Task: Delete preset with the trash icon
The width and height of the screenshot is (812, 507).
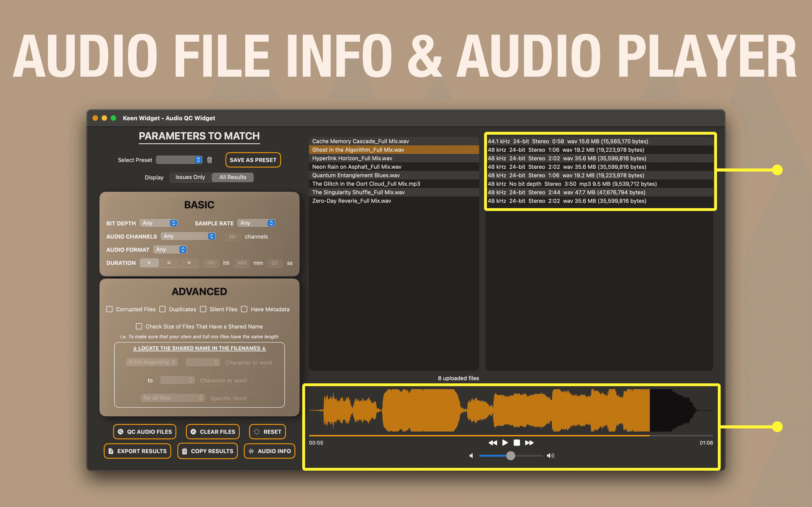Action: coord(209,160)
